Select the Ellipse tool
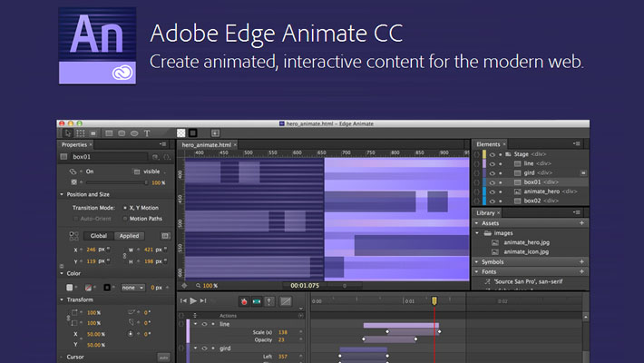The height and width of the screenshot is (363, 644). coord(134,133)
